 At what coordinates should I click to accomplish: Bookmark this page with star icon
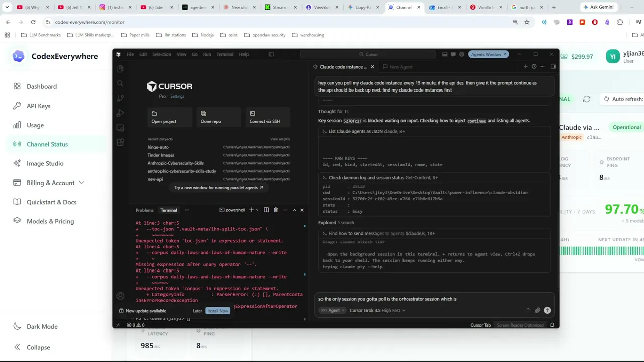(527, 22)
